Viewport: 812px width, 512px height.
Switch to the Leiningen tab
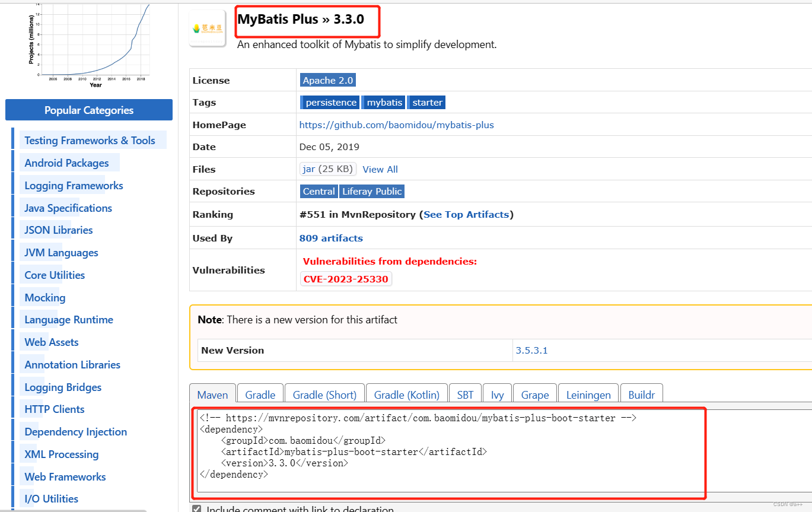click(588, 394)
